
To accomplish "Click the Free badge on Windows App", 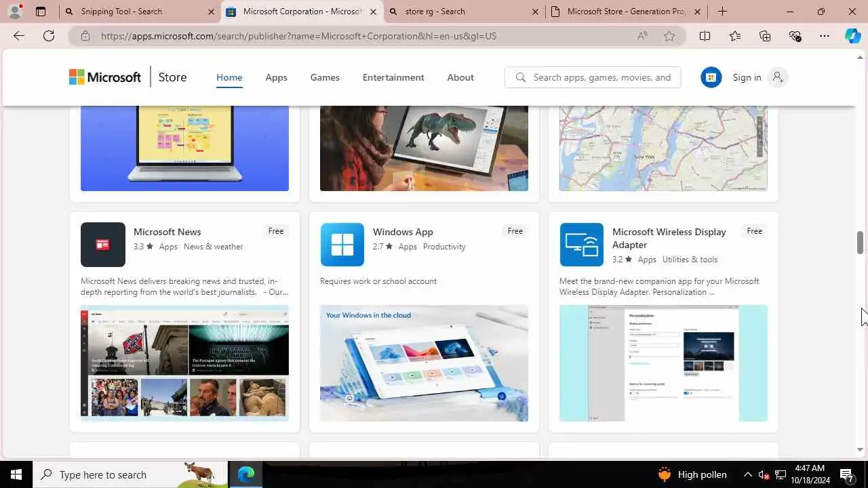I will [x=515, y=231].
